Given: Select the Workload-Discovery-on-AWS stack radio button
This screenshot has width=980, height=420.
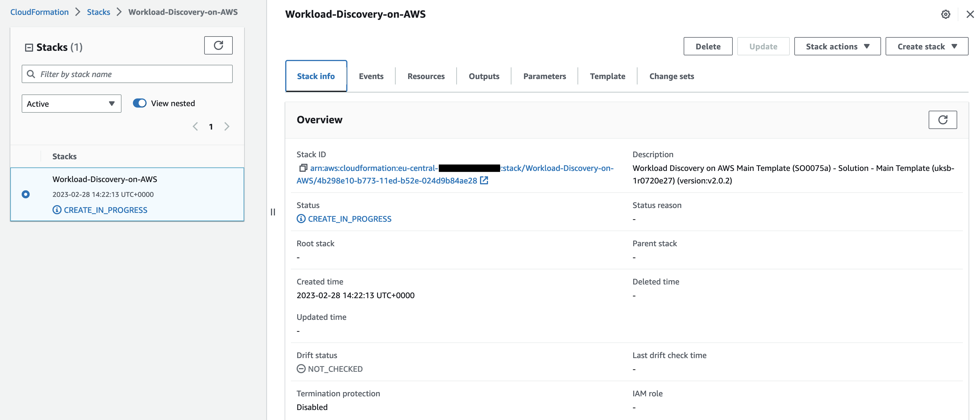Looking at the screenshot, I should (x=25, y=194).
